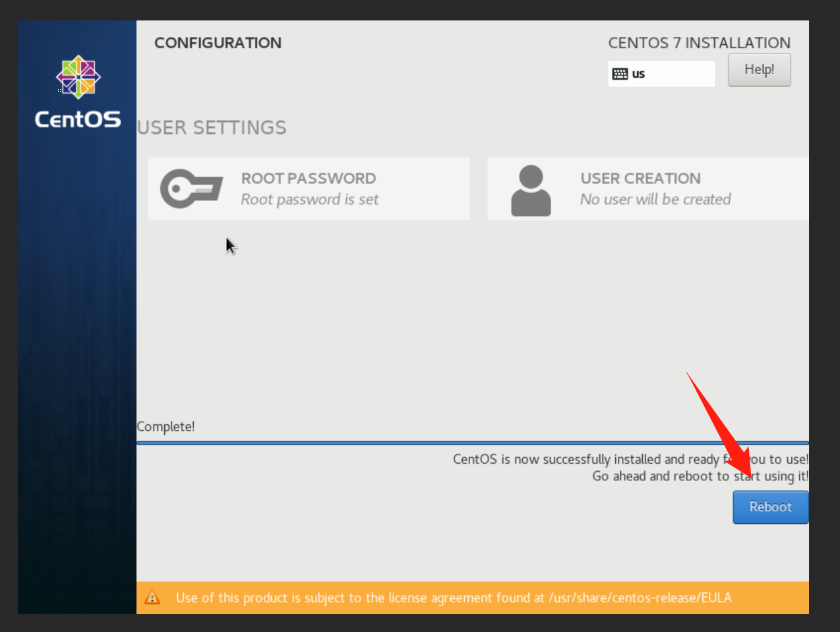Viewport: 840px width, 632px height.
Task: Click the license agreement EULA notice text
Action: click(454, 598)
